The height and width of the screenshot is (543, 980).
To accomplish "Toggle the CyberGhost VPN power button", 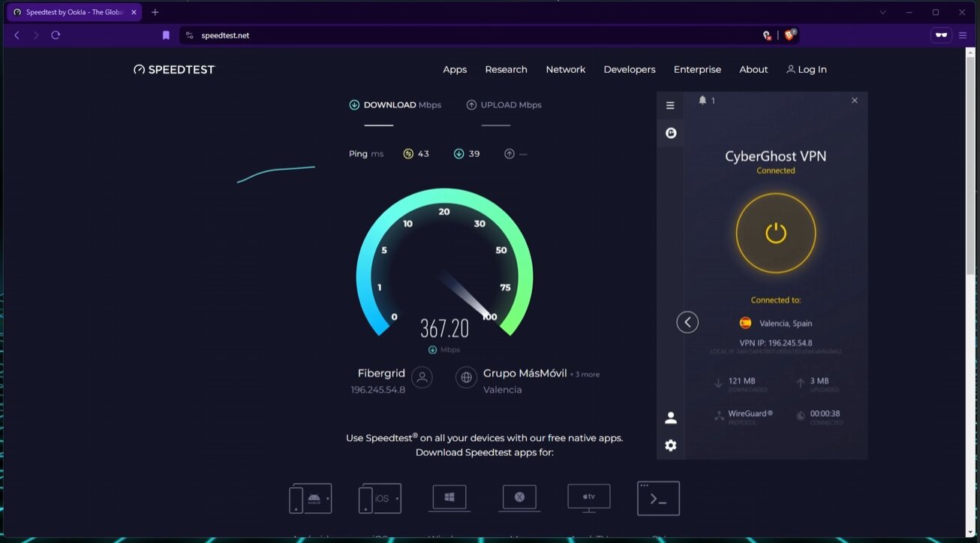I will coord(775,233).
